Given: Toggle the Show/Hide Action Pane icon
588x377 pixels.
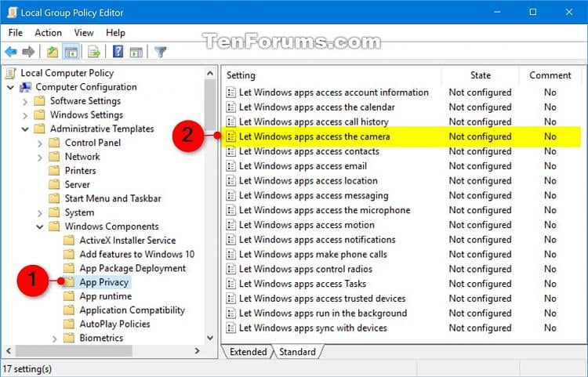Looking at the screenshot, I should (136, 52).
